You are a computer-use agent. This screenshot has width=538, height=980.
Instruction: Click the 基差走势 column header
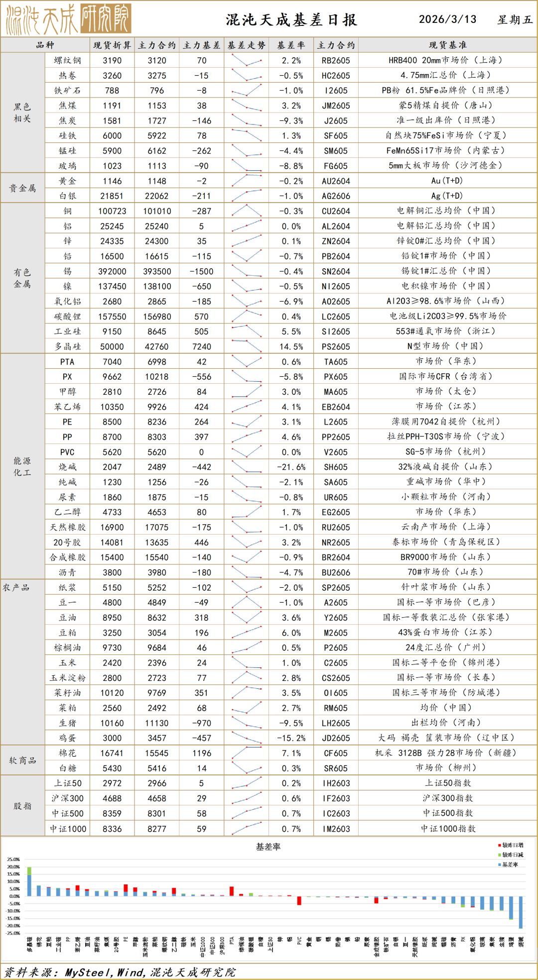pyautogui.click(x=247, y=45)
